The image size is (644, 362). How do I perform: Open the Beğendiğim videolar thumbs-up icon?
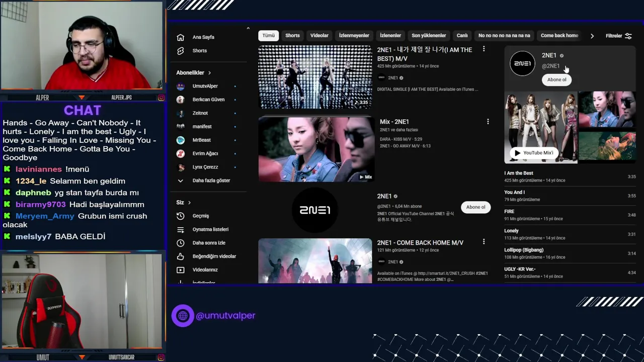[x=181, y=256]
